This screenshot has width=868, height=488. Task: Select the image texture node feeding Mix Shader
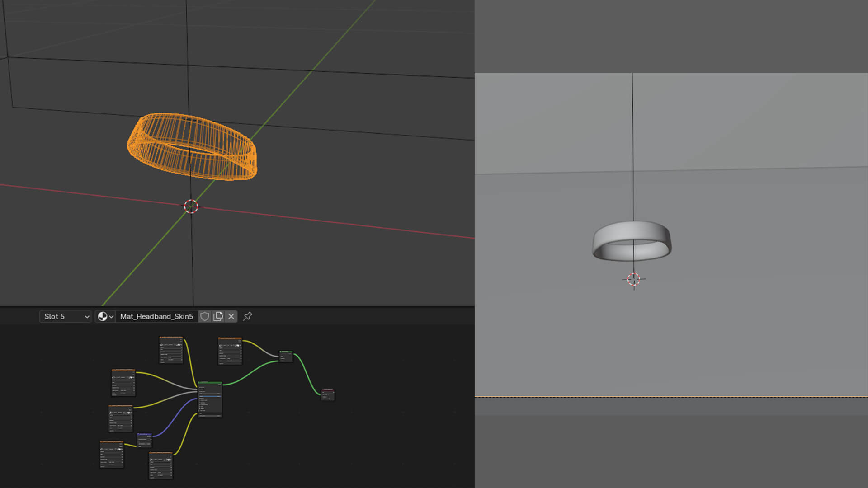point(230,351)
